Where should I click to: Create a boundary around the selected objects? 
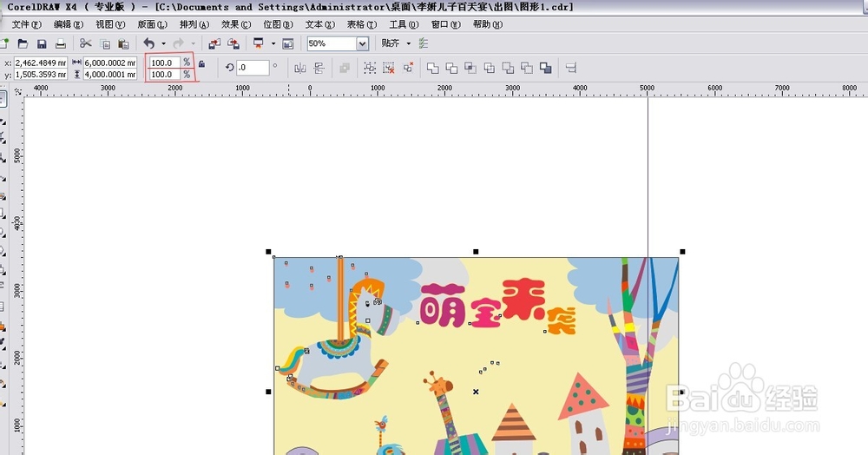pos(546,68)
